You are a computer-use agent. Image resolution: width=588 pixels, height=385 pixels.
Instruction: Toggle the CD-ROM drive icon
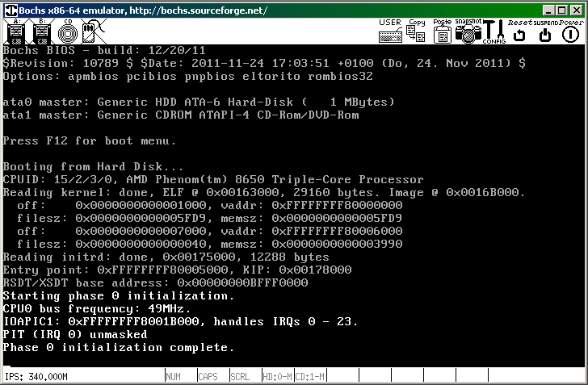(68, 31)
